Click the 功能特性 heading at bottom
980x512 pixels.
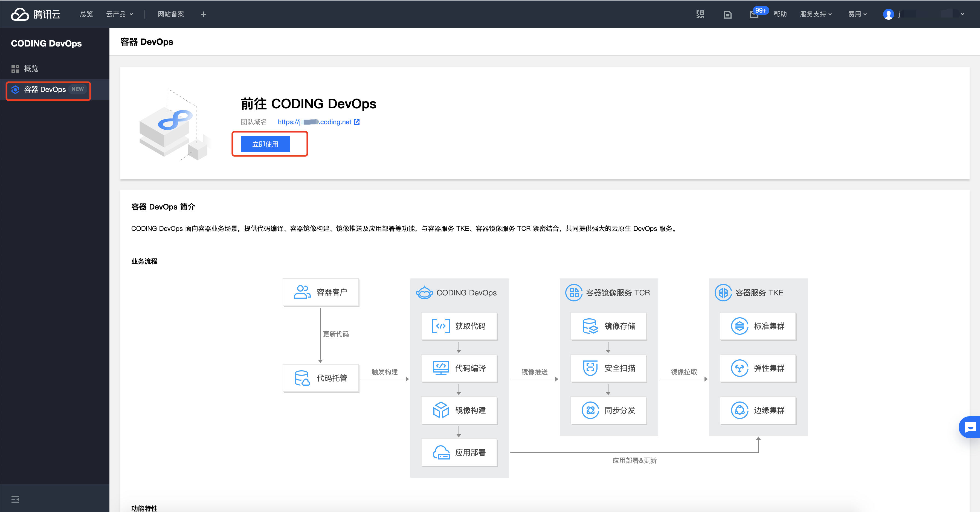tap(144, 508)
